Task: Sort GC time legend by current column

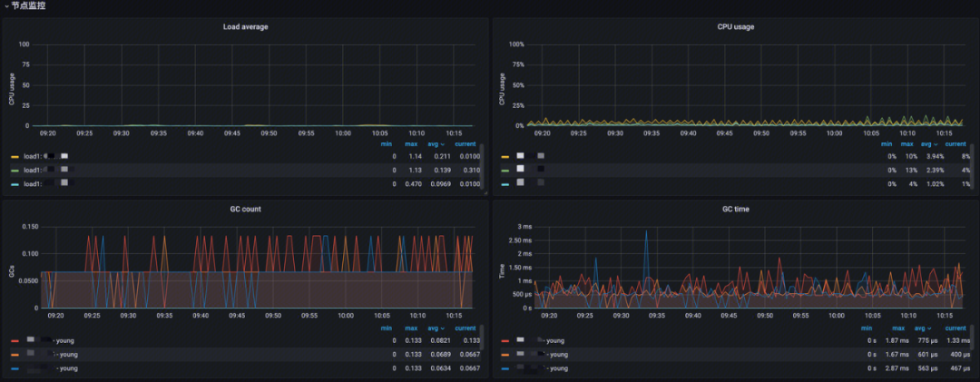Action: pos(957,328)
